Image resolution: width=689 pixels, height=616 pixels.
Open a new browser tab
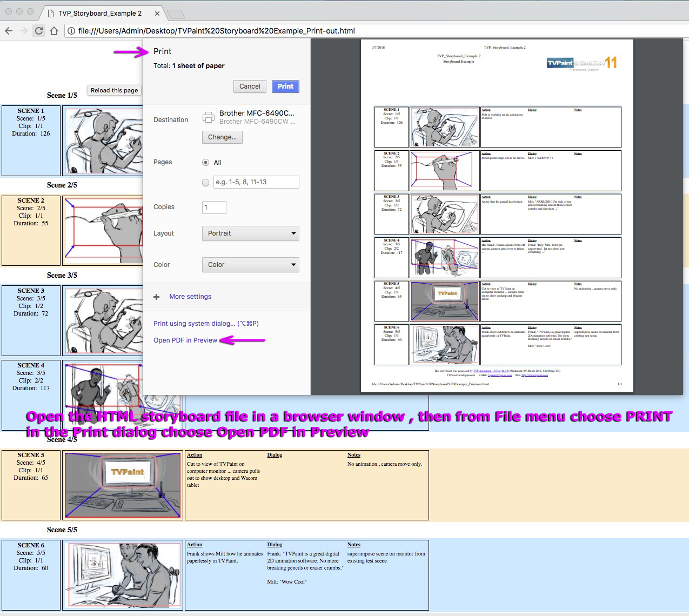[176, 14]
